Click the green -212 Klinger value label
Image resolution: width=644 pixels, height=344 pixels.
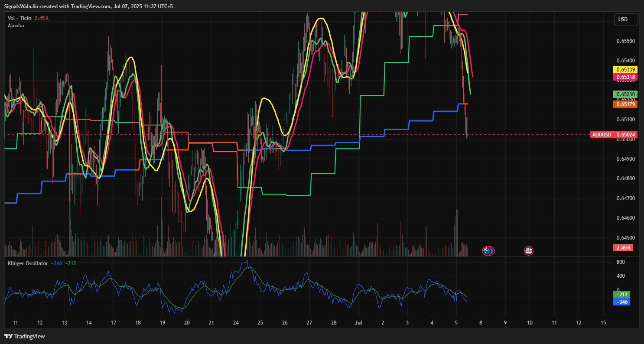tap(622, 295)
